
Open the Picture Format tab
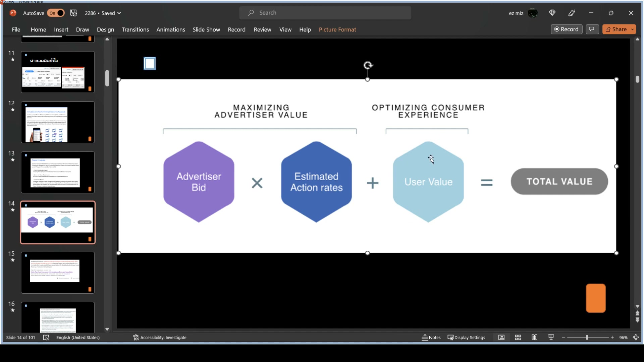click(337, 29)
